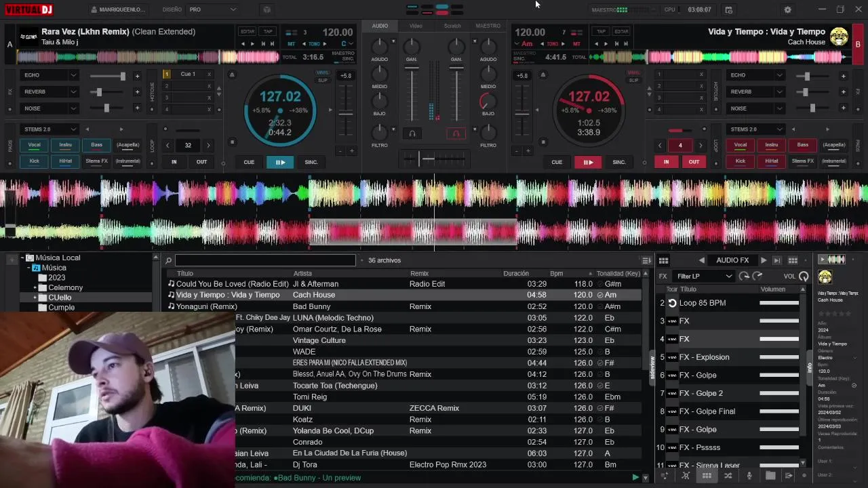The image size is (868, 488).
Task: Click deck A headphone cue icon
Action: 412,134
